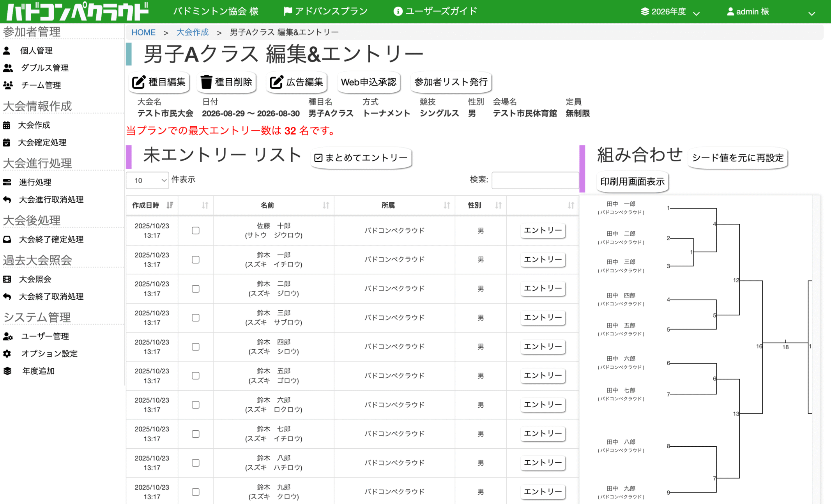
Task: Click the user icon beside admin 様
Action: pyautogui.click(x=730, y=12)
